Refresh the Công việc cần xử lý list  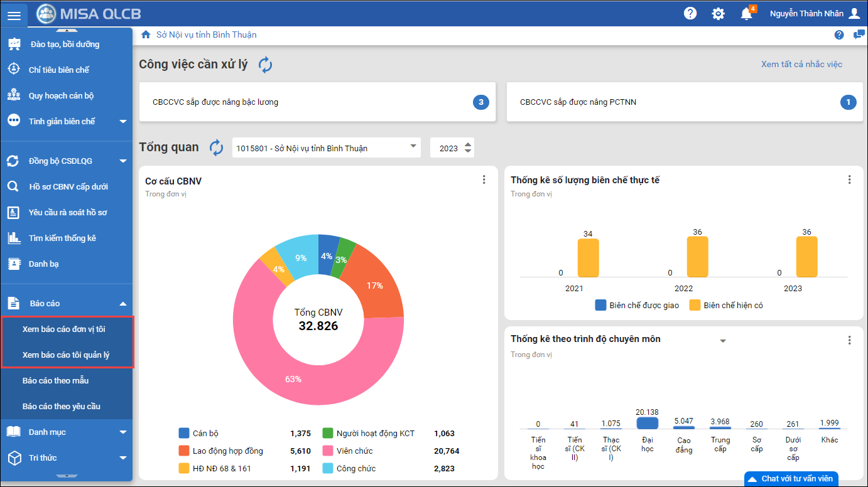(x=266, y=65)
